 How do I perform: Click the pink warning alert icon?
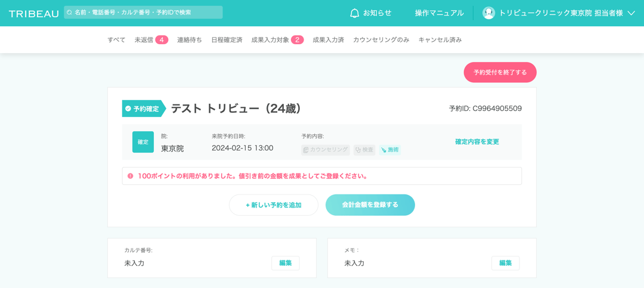(131, 176)
